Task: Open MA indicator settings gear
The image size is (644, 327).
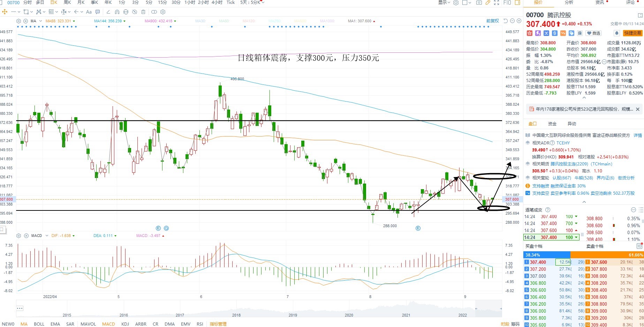Action: [x=18, y=21]
